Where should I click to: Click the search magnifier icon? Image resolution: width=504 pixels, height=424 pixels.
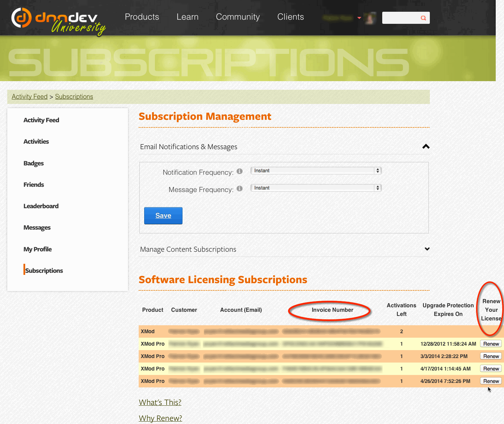[x=423, y=18]
